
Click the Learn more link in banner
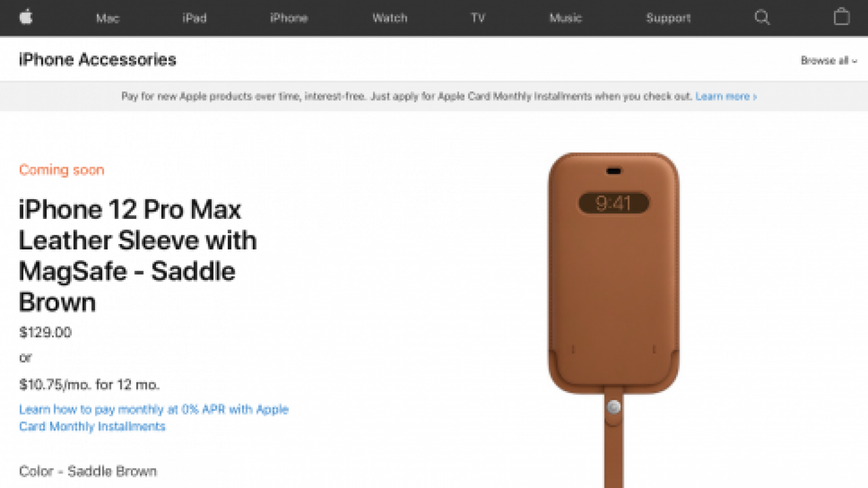pyautogui.click(x=722, y=96)
